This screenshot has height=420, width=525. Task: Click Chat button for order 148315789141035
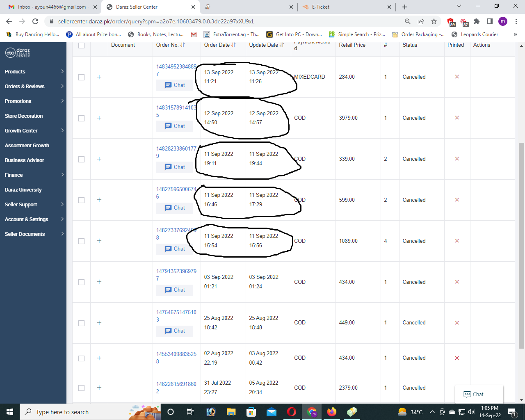[x=175, y=126]
